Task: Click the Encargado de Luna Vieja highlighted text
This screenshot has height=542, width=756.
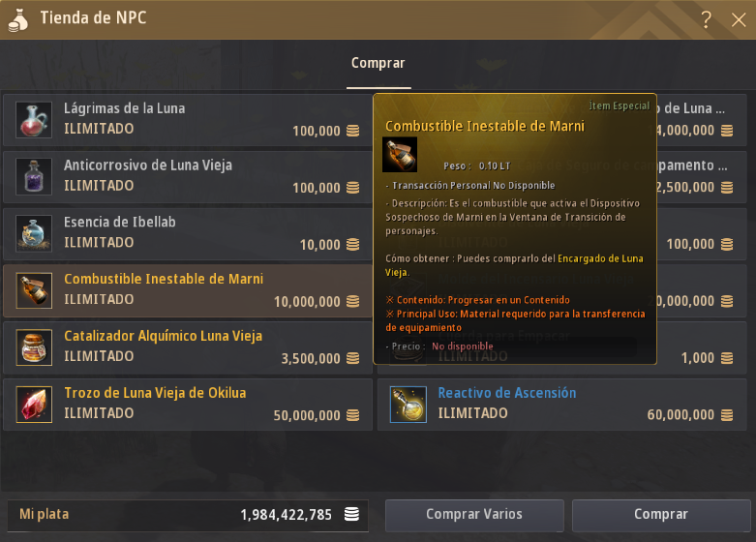Action: pos(514,265)
